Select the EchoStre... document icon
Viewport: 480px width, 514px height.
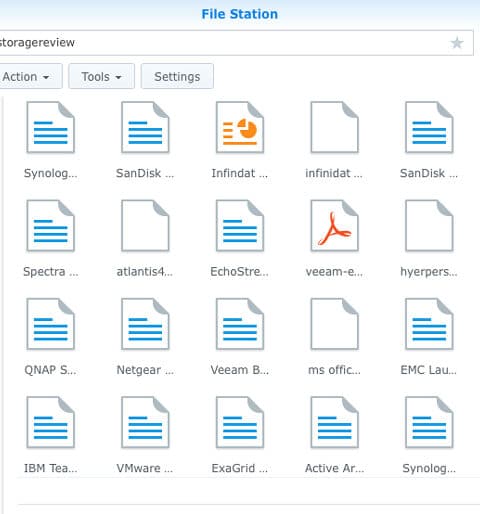click(240, 226)
